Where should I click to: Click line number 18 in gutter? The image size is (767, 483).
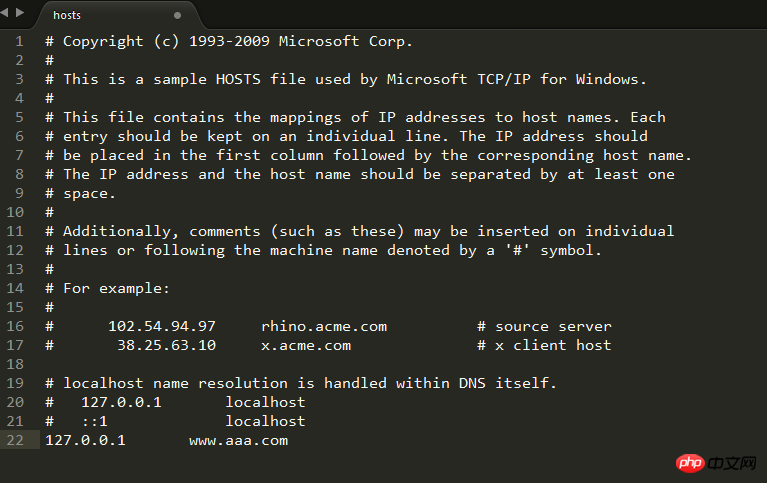pyautogui.click(x=15, y=364)
